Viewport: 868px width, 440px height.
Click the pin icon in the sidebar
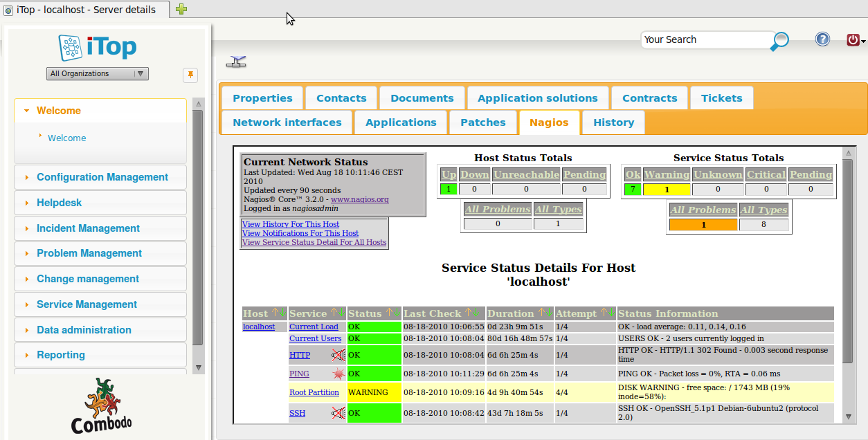pos(190,75)
